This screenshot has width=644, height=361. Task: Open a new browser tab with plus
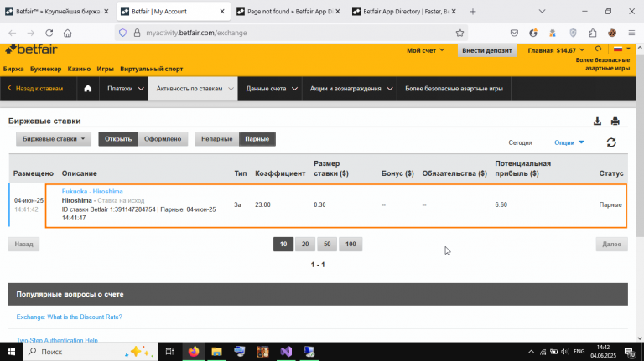click(473, 12)
